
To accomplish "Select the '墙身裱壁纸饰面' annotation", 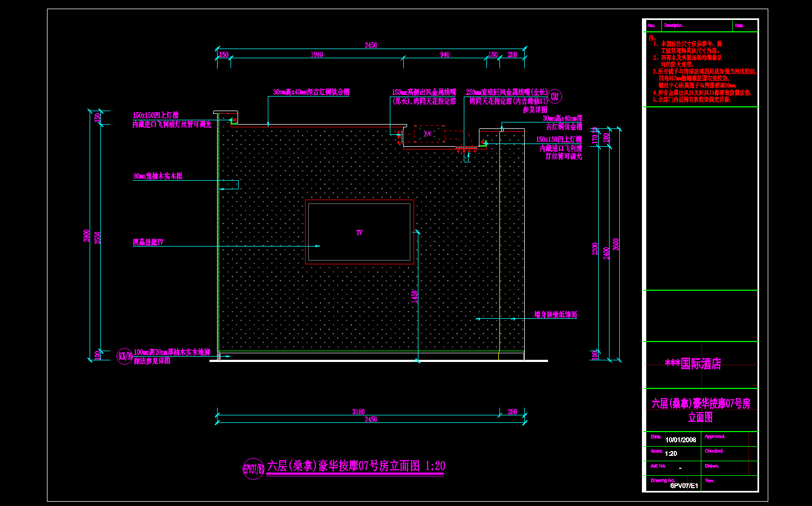I will (556, 314).
